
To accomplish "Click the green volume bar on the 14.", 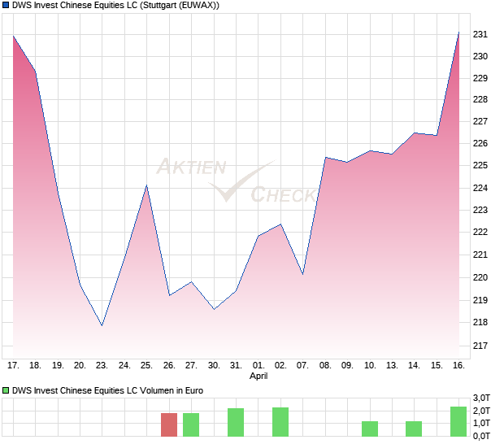I will (x=414, y=429).
